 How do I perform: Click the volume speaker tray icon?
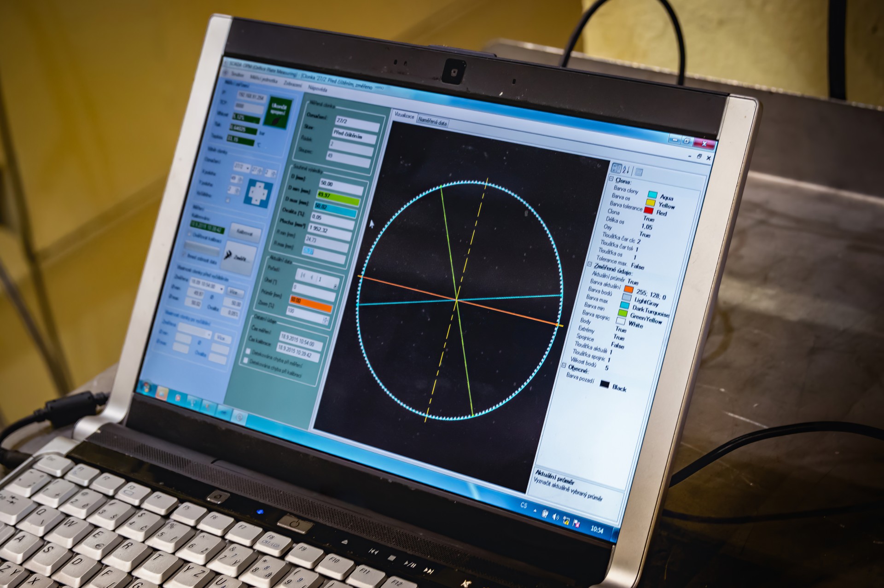[x=556, y=517]
